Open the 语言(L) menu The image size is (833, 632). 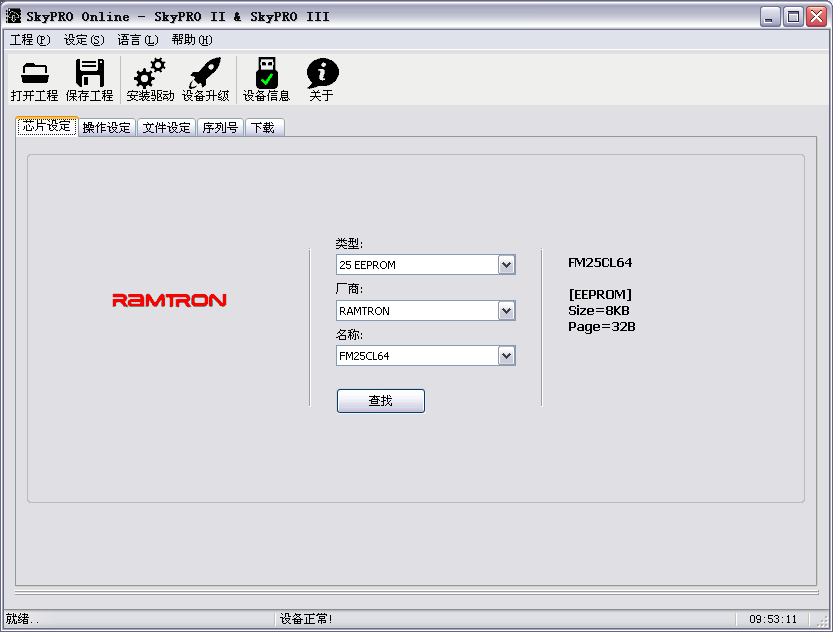click(138, 40)
